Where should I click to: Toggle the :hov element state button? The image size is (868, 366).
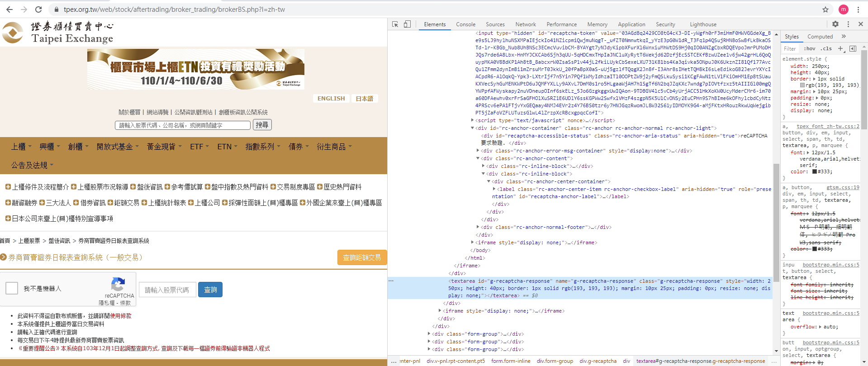click(810, 48)
